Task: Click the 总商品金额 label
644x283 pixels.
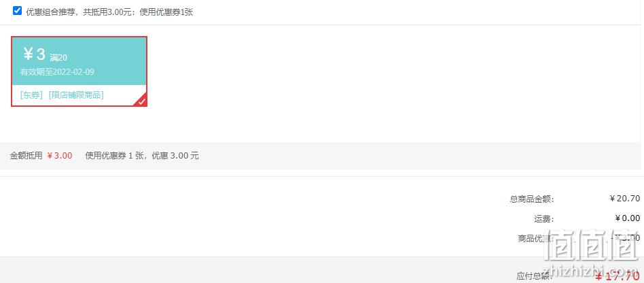Action: (x=532, y=199)
